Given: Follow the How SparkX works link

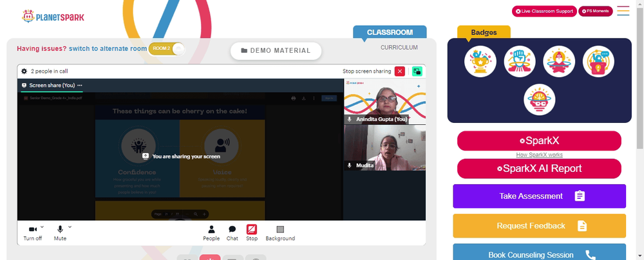Looking at the screenshot, I should [539, 155].
